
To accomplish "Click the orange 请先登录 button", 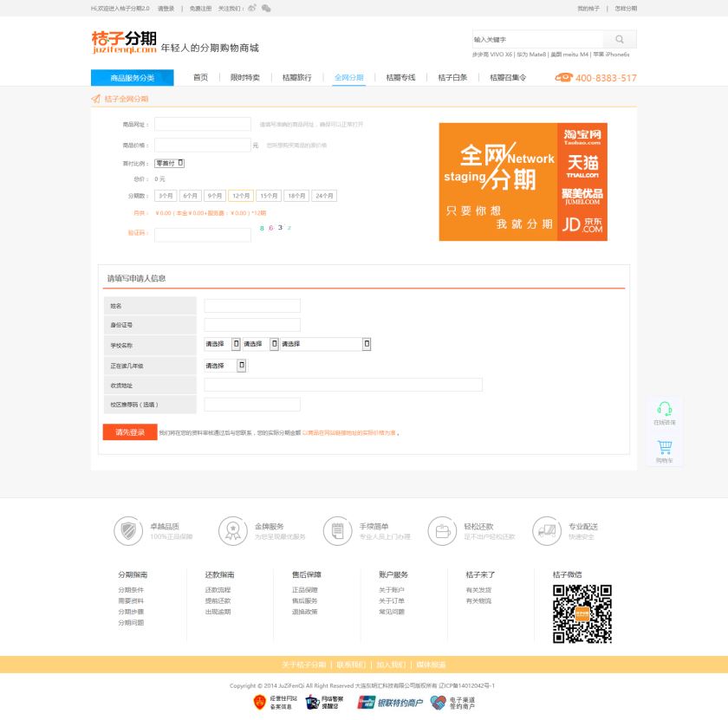I will 130,432.
